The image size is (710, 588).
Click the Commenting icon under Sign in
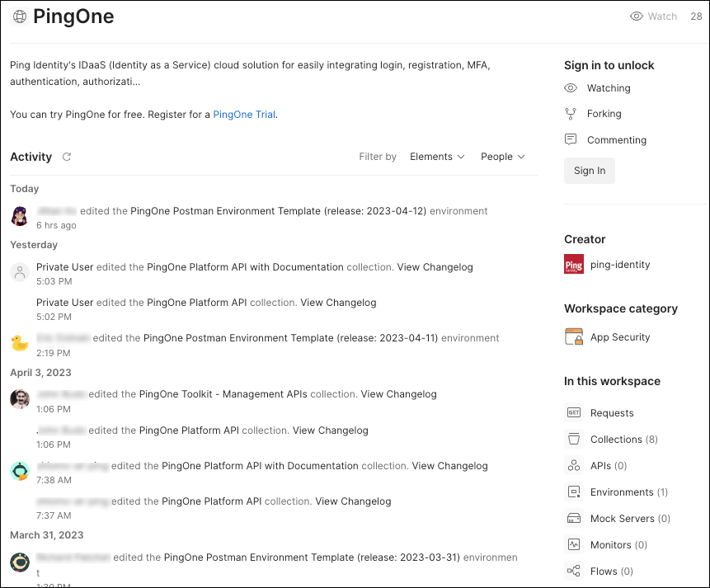[x=571, y=139]
